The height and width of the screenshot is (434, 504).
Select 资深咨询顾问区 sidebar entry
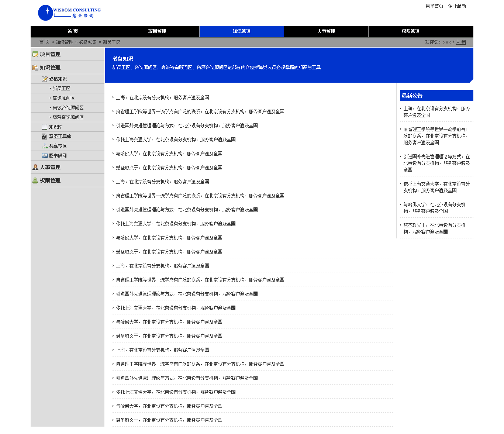coord(68,117)
